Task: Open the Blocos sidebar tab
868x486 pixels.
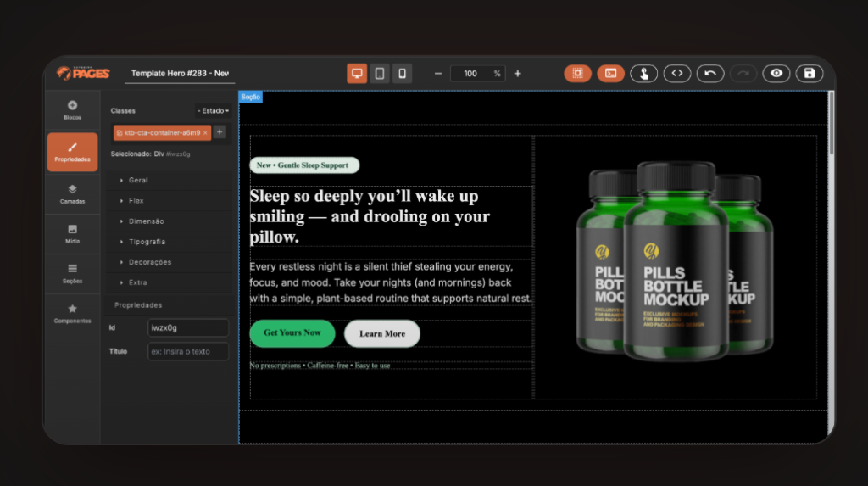Action: 72,110
